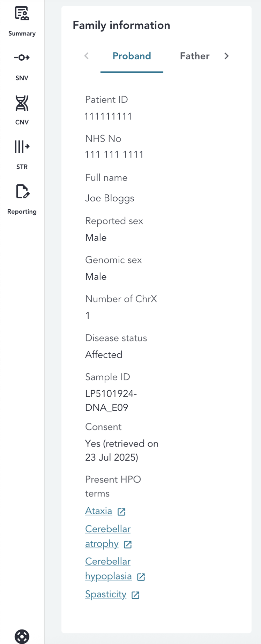Open Ataxia's external link icon
This screenshot has height=644, width=261.
point(121,512)
